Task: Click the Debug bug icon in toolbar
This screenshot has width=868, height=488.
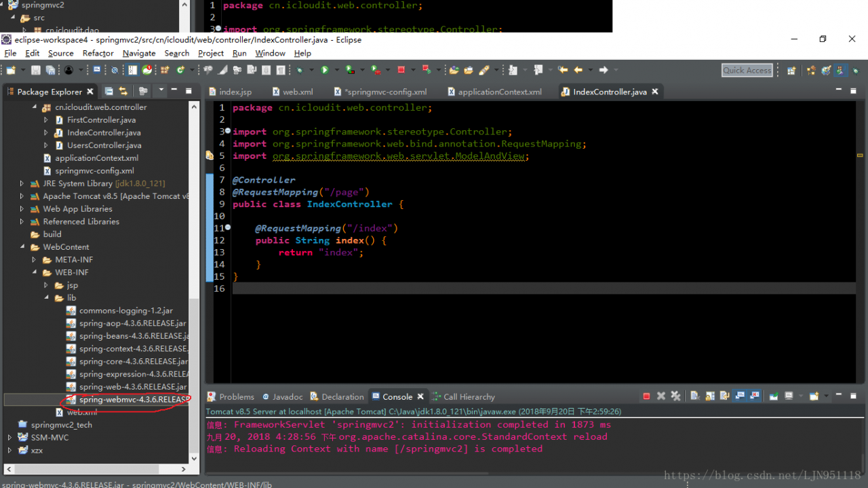Action: pyautogui.click(x=299, y=70)
